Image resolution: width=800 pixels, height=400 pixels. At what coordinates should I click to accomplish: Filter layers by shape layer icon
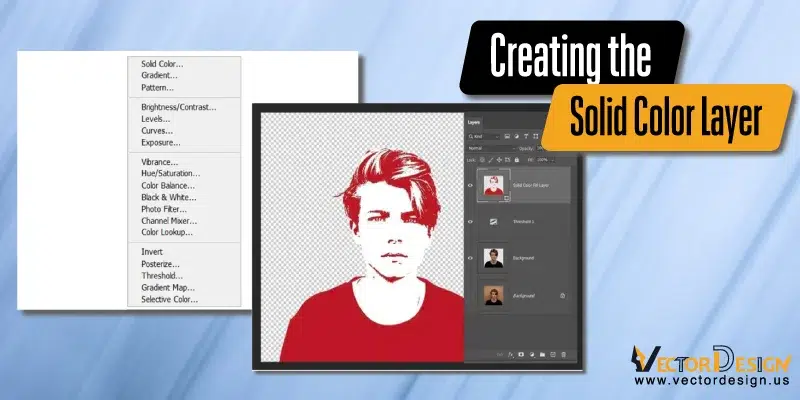(x=535, y=137)
